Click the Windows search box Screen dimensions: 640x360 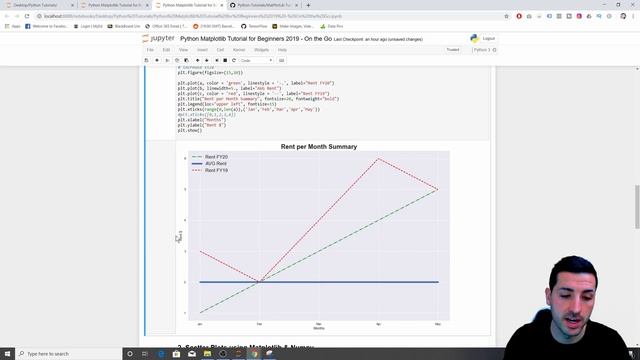(69, 353)
